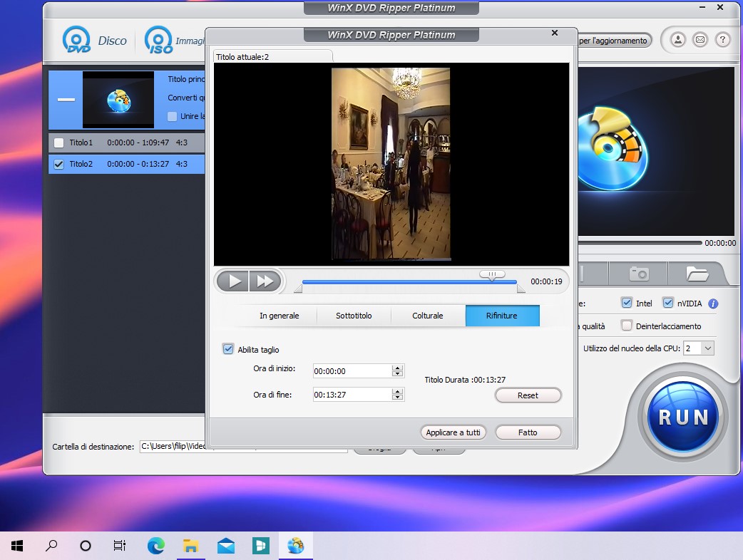The width and height of the screenshot is (743, 560).
Task: Click the trim end marker triangle
Action: (x=521, y=289)
